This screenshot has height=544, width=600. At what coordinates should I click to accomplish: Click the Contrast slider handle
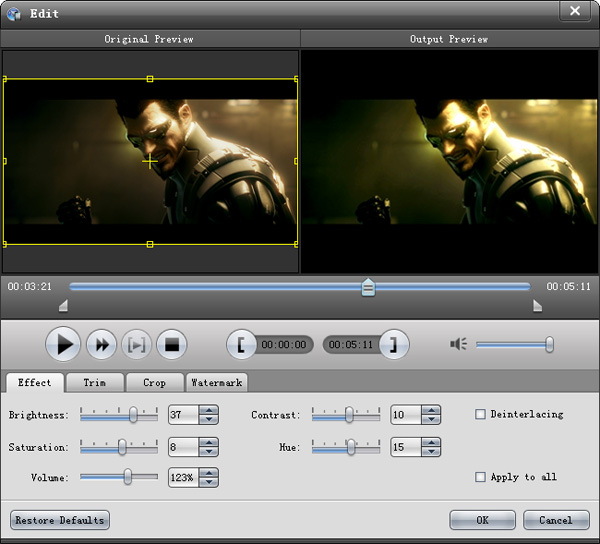click(349, 415)
